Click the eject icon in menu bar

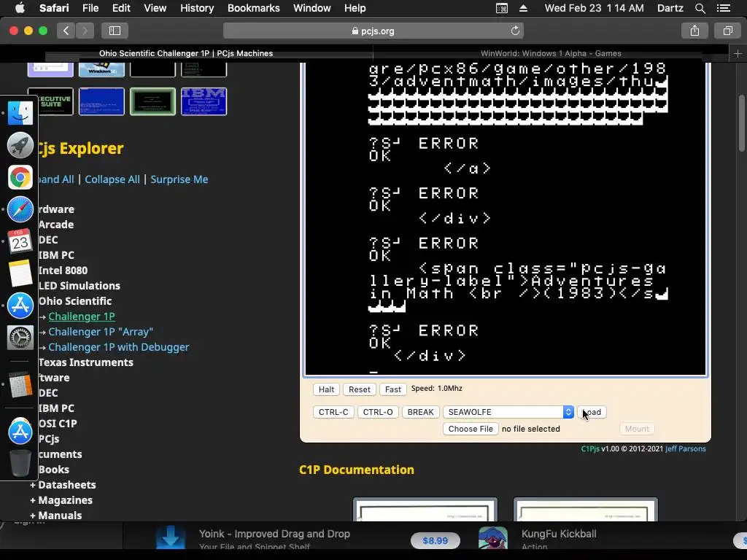[x=523, y=8]
